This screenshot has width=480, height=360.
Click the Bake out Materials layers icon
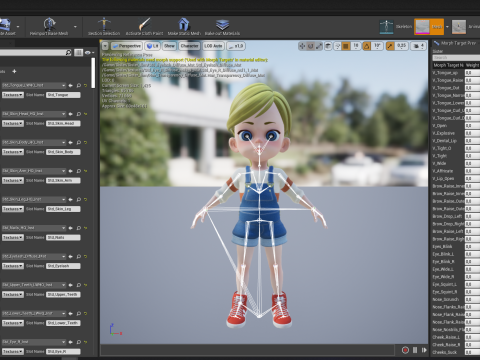click(222, 24)
